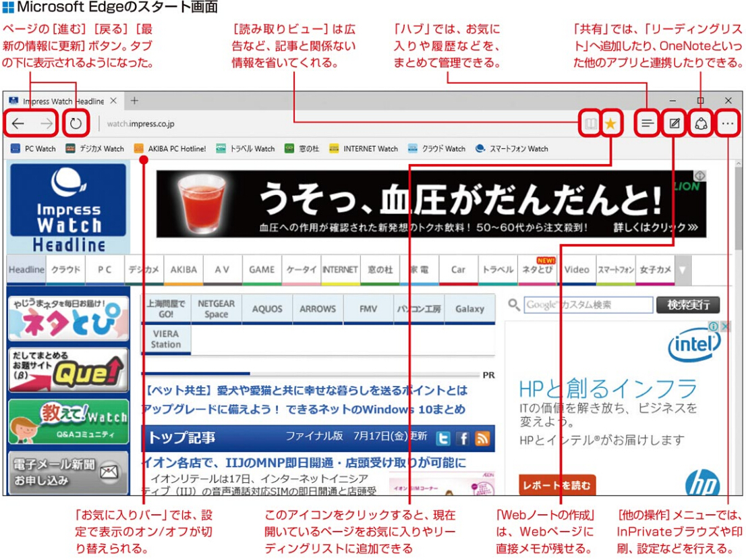Click the 上海問屋でGO! sponsor tab
The image size is (746, 560).
click(x=165, y=309)
